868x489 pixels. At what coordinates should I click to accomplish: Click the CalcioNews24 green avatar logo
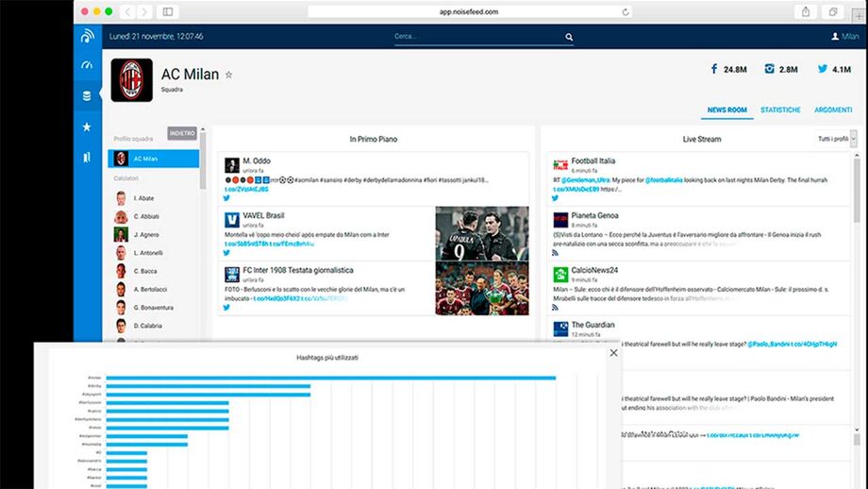[x=560, y=275]
